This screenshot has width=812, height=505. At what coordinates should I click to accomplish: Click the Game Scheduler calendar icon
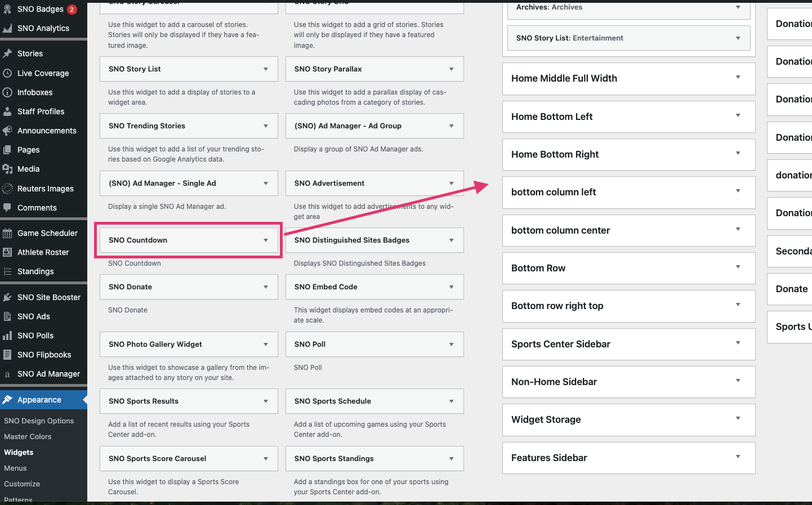7,233
